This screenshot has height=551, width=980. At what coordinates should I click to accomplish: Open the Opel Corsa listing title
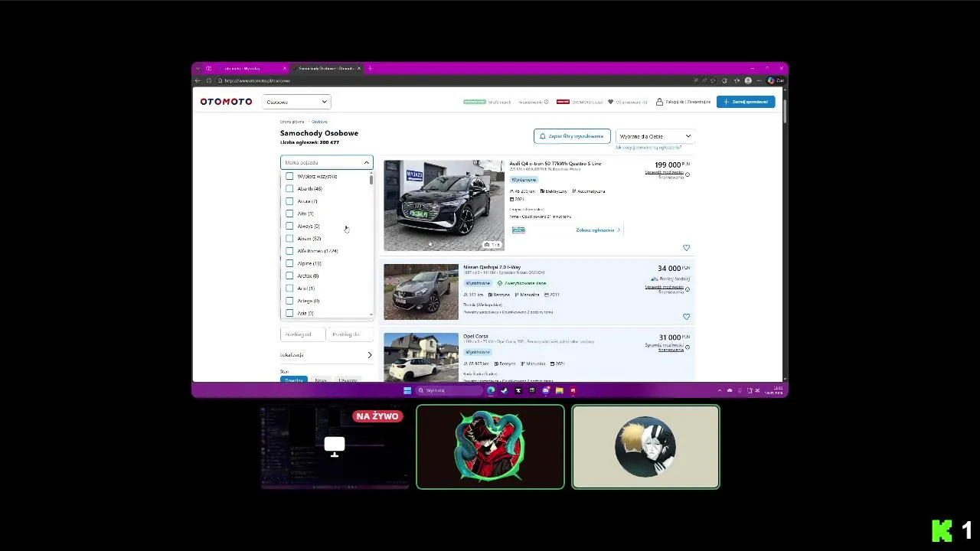pyautogui.click(x=475, y=336)
